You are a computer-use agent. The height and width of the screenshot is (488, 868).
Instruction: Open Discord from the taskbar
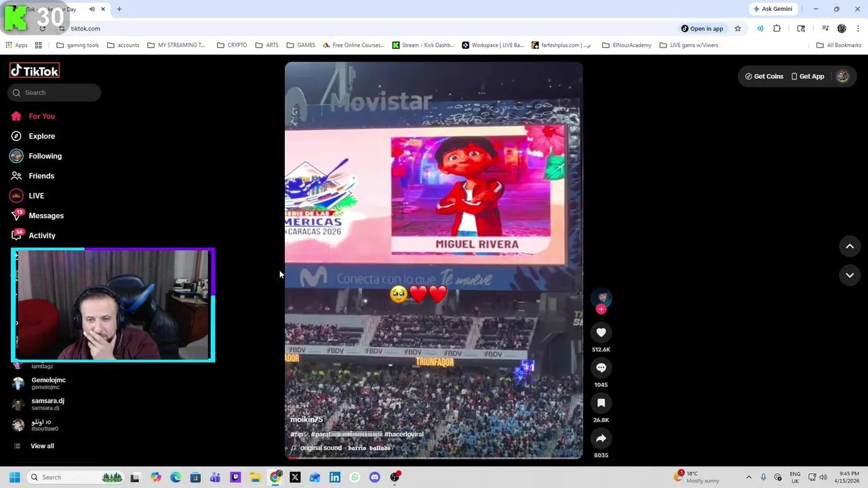point(374,477)
